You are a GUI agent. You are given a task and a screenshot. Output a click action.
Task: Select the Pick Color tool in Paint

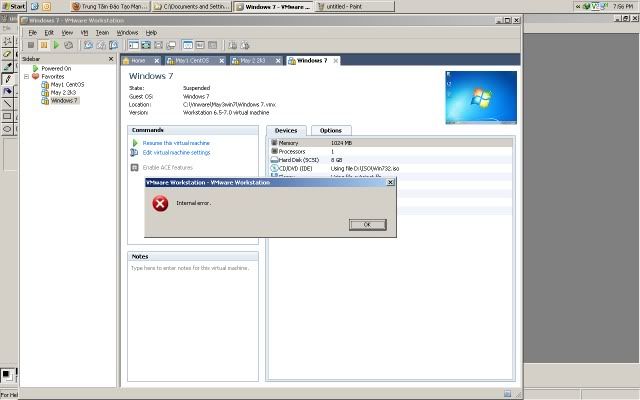(7, 67)
